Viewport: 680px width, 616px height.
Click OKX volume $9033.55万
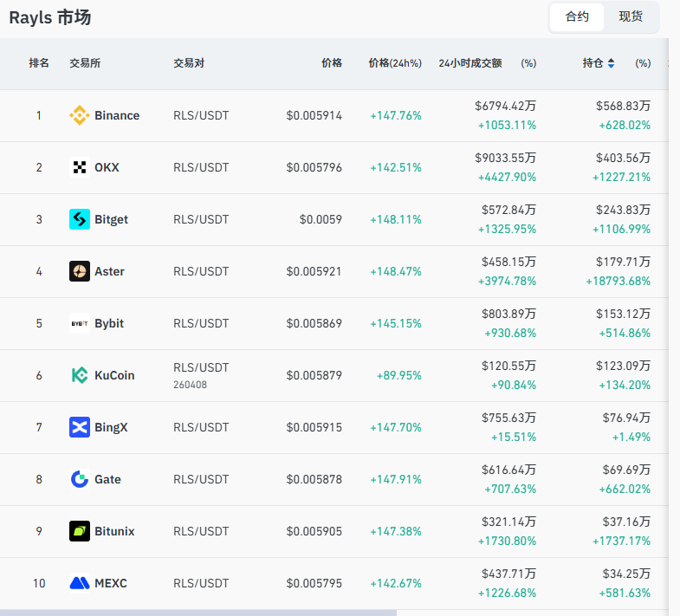click(x=505, y=158)
